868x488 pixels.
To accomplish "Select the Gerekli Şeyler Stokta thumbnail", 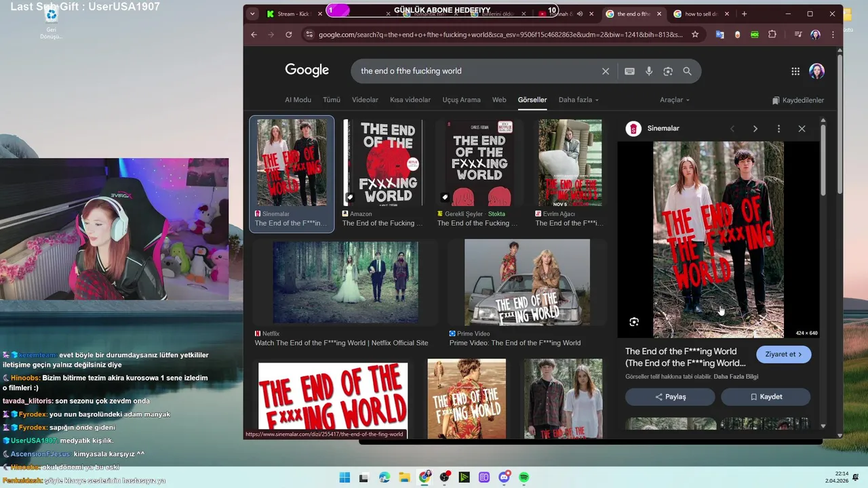I will pyautogui.click(x=479, y=163).
